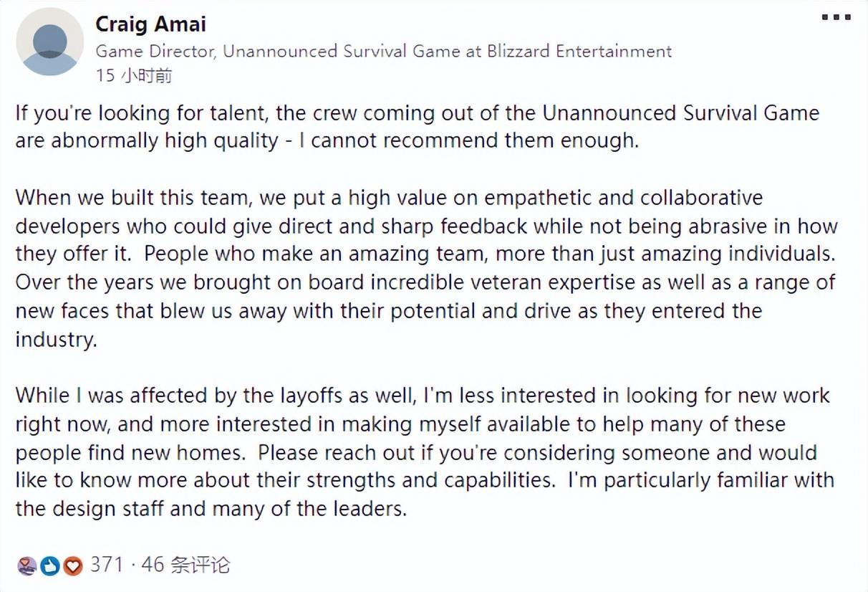The width and height of the screenshot is (868, 592).
Task: Click the final line 'the design staff and many'
Action: tap(211, 509)
